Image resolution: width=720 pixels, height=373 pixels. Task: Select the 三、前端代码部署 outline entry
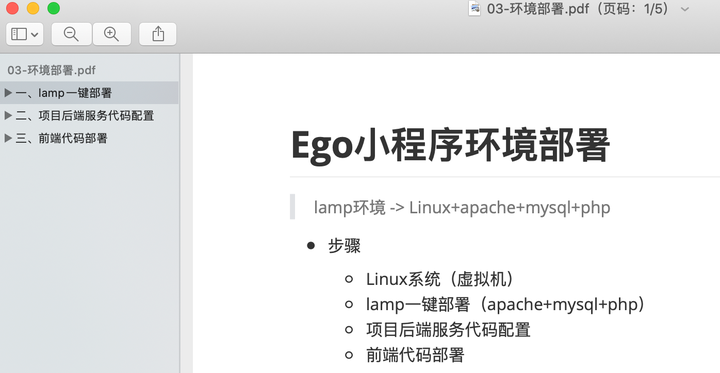[89, 138]
